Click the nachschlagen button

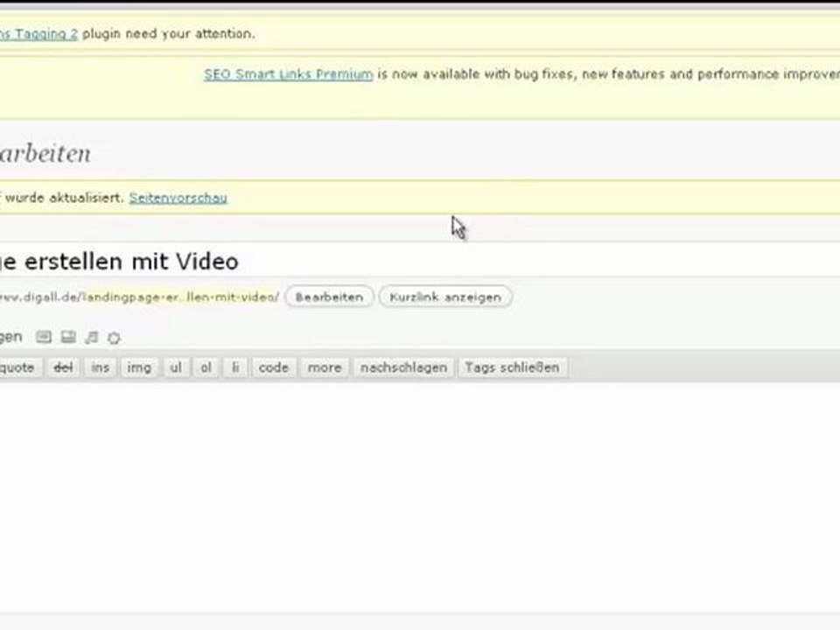pos(403,367)
